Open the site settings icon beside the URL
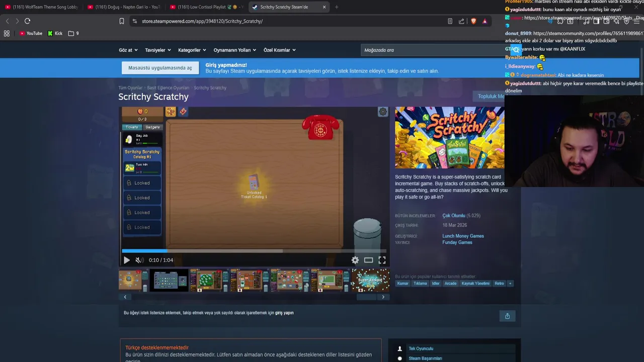 pyautogui.click(x=134, y=21)
